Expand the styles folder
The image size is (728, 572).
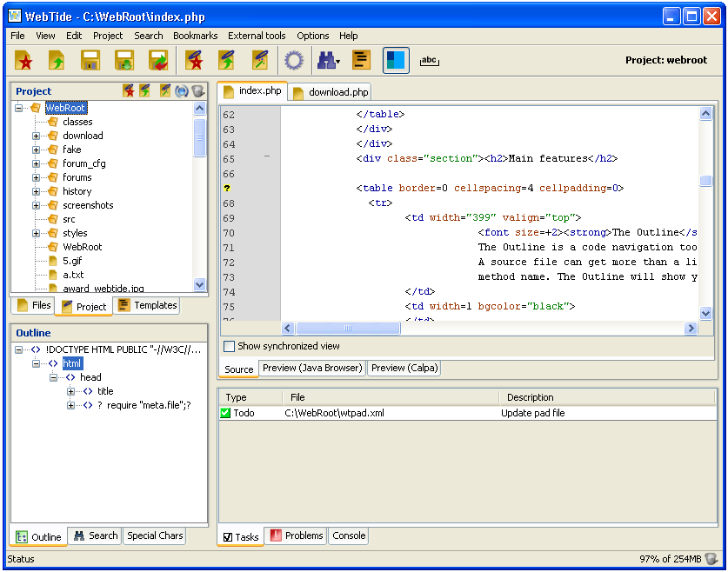36,233
